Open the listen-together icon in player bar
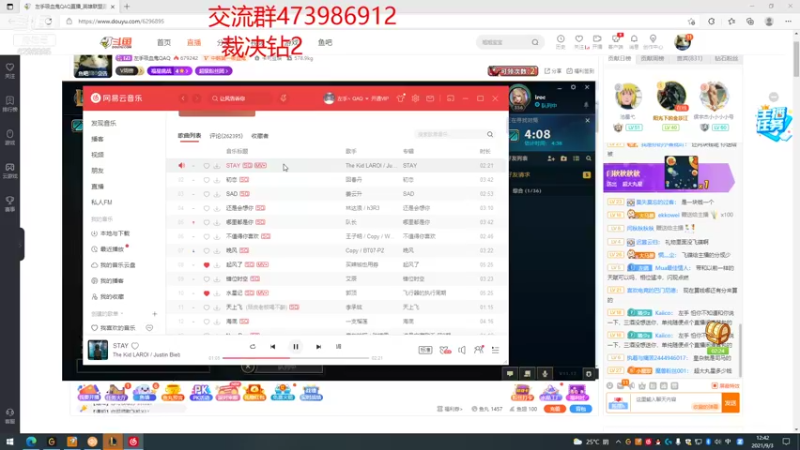The image size is (800, 450). point(479,349)
